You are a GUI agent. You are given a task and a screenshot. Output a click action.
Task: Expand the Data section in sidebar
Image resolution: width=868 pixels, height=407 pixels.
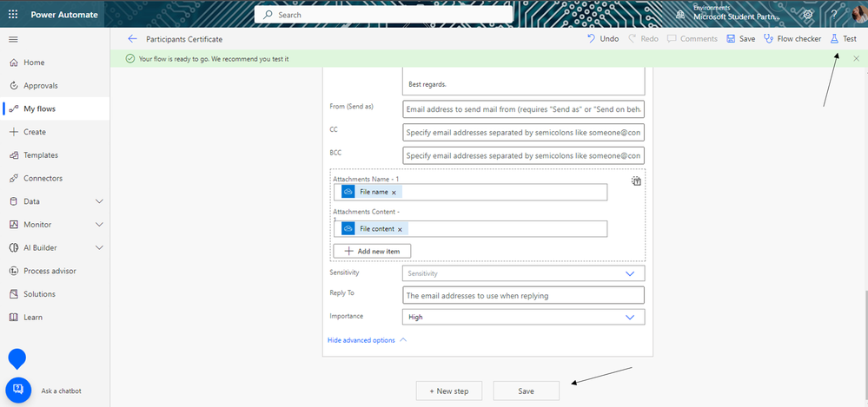coord(99,201)
